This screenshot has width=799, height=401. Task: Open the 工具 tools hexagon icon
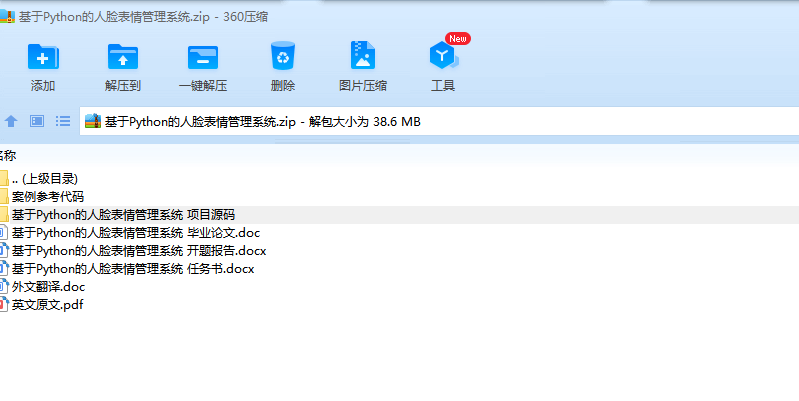click(443, 56)
